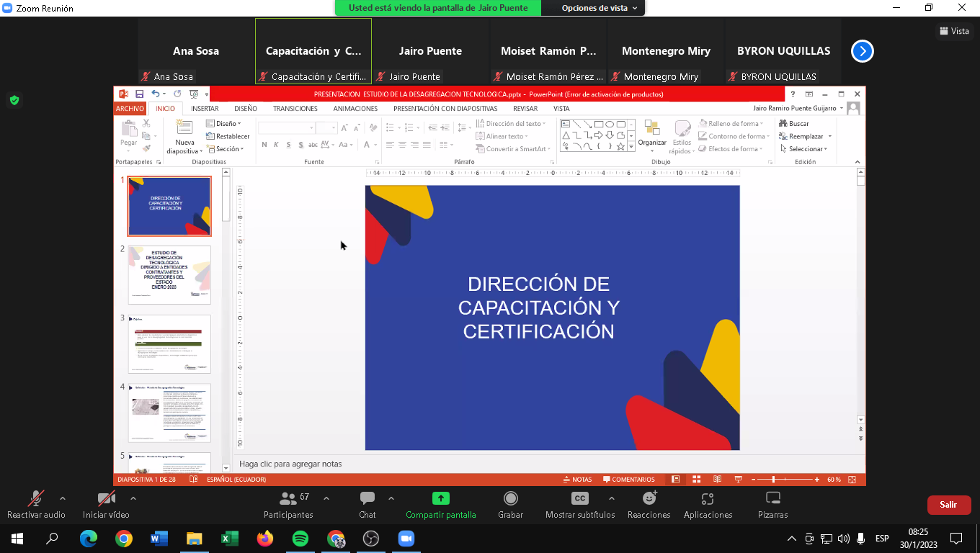Image resolution: width=980 pixels, height=553 pixels.
Task: Select Jairo Puente's video tile
Action: [431, 51]
